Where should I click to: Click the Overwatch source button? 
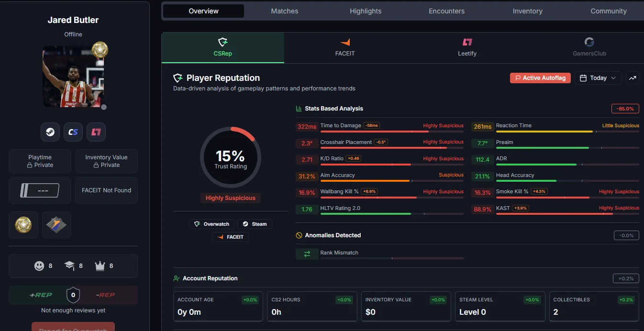[x=212, y=224]
